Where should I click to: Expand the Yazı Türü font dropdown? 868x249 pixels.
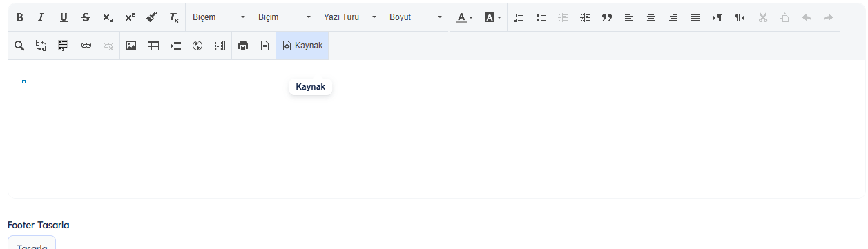350,17
